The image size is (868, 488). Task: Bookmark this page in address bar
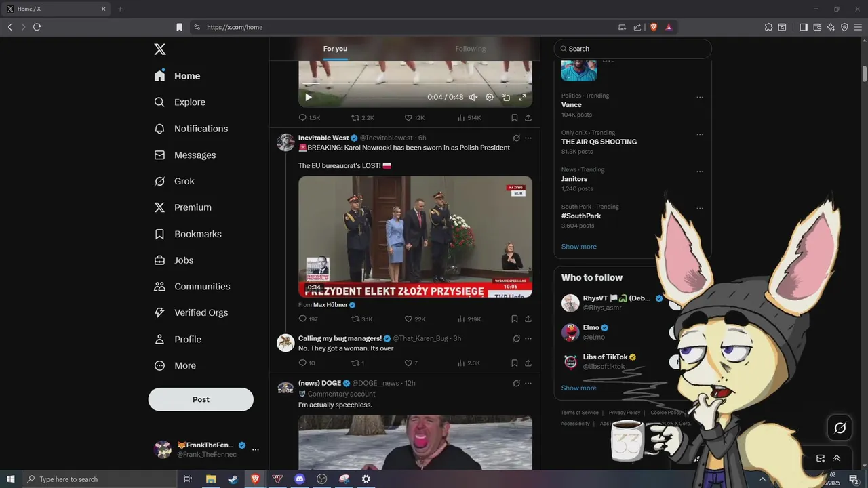coord(179,27)
